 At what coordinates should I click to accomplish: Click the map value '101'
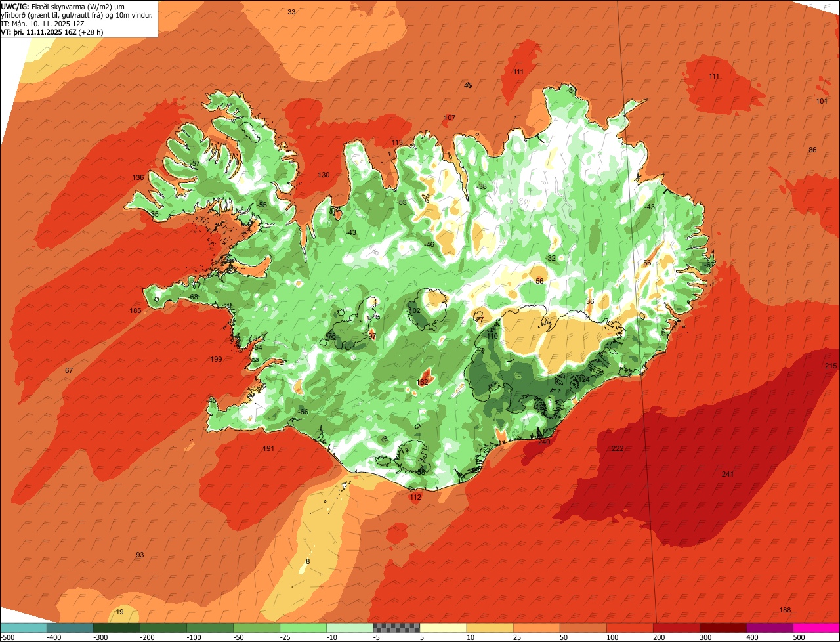(x=822, y=101)
